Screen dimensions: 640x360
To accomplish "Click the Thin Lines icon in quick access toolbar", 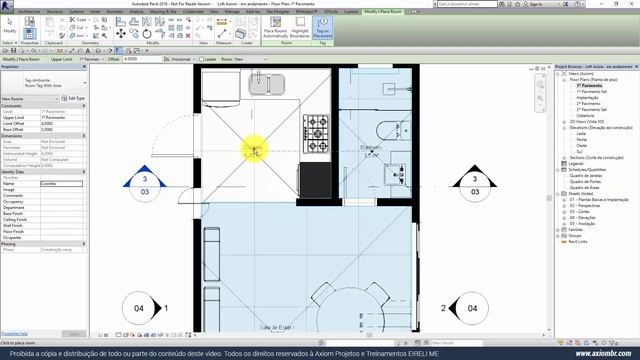I will (x=118, y=51).
